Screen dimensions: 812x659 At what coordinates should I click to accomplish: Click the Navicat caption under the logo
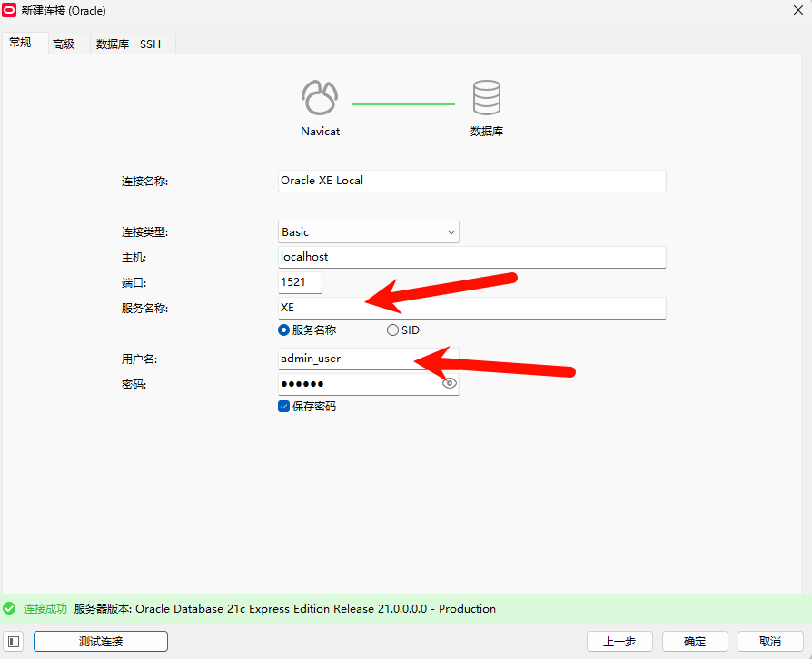tap(320, 132)
